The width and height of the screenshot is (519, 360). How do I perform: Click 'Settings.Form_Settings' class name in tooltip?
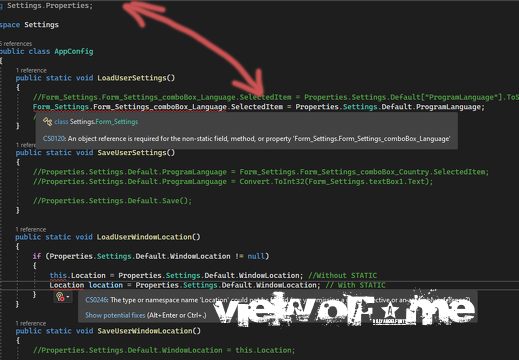point(104,122)
